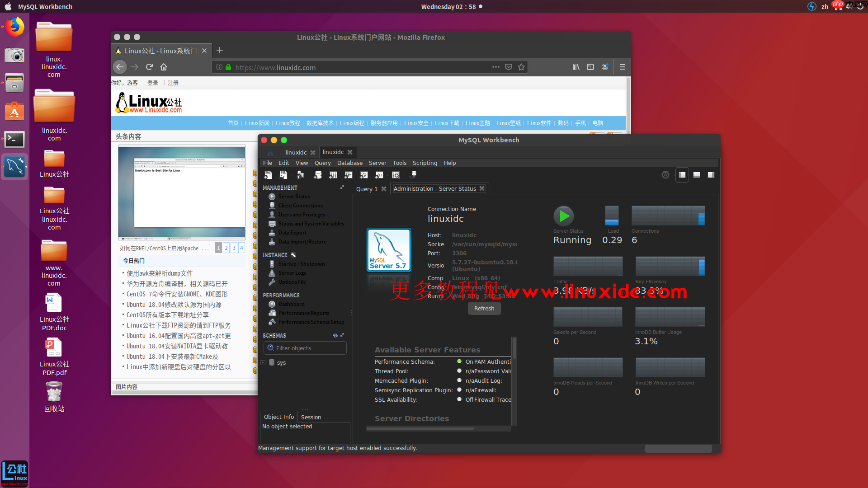This screenshot has width=868, height=488.
Task: Expand the sys schema in SCHEMAS
Action: pyautogui.click(x=263, y=362)
